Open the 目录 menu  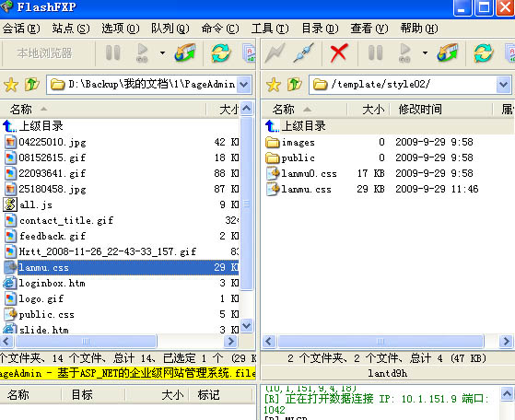[320, 29]
